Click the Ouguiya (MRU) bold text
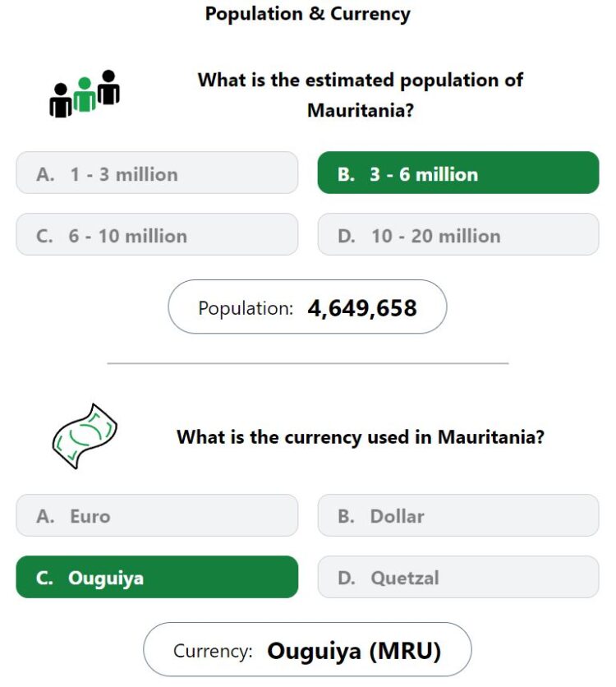This screenshot has height=687, width=616. [x=354, y=651]
